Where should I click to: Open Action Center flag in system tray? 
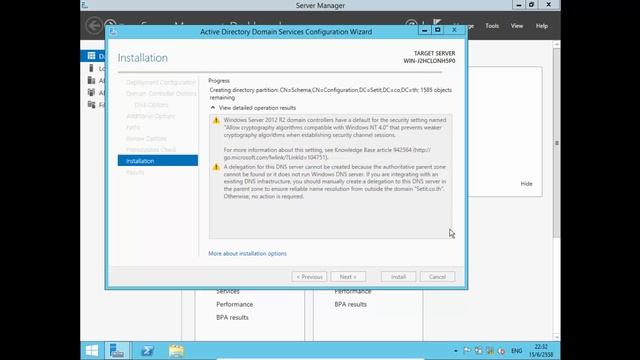point(467,351)
